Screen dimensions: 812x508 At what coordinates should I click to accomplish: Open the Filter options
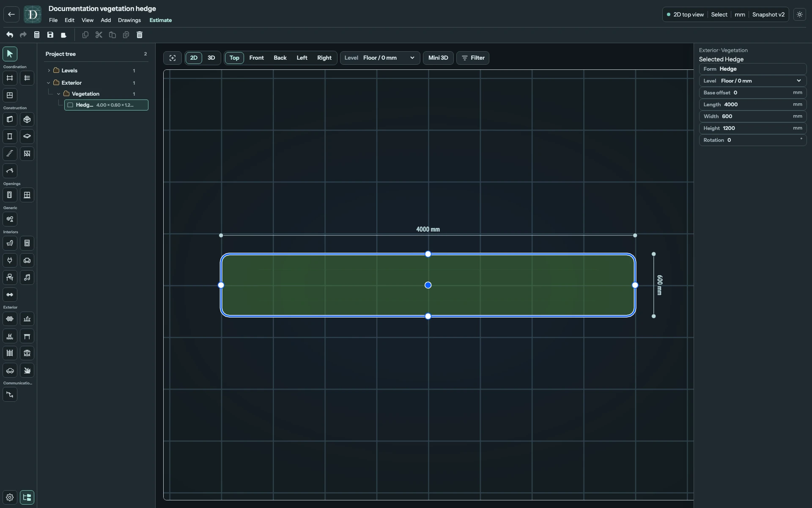[473, 58]
